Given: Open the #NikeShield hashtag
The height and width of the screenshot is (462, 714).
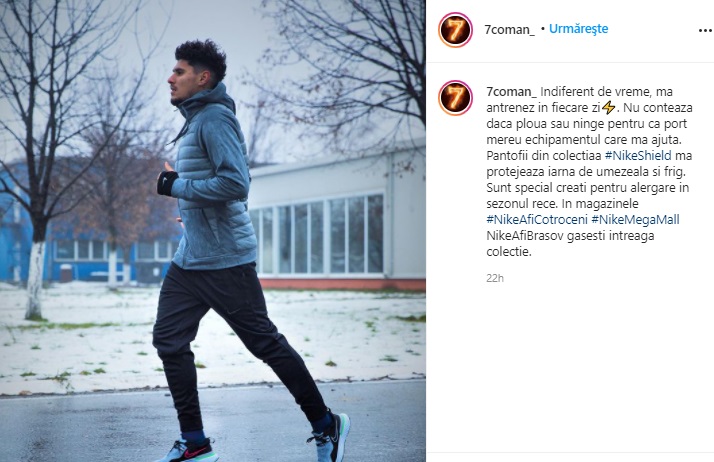Looking at the screenshot, I should click(638, 156).
